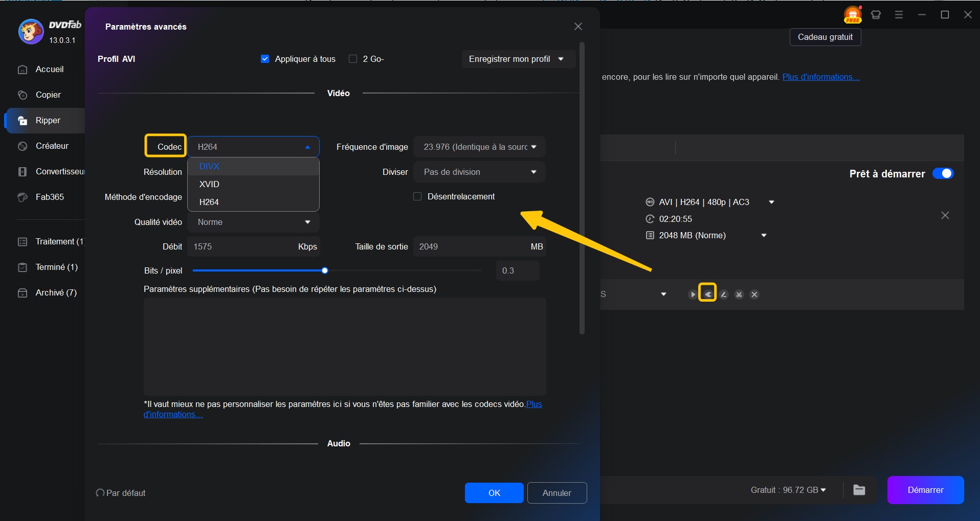Click the Débit 1575 Kbps field
Screen dimensions: 980x521
click(x=254, y=246)
